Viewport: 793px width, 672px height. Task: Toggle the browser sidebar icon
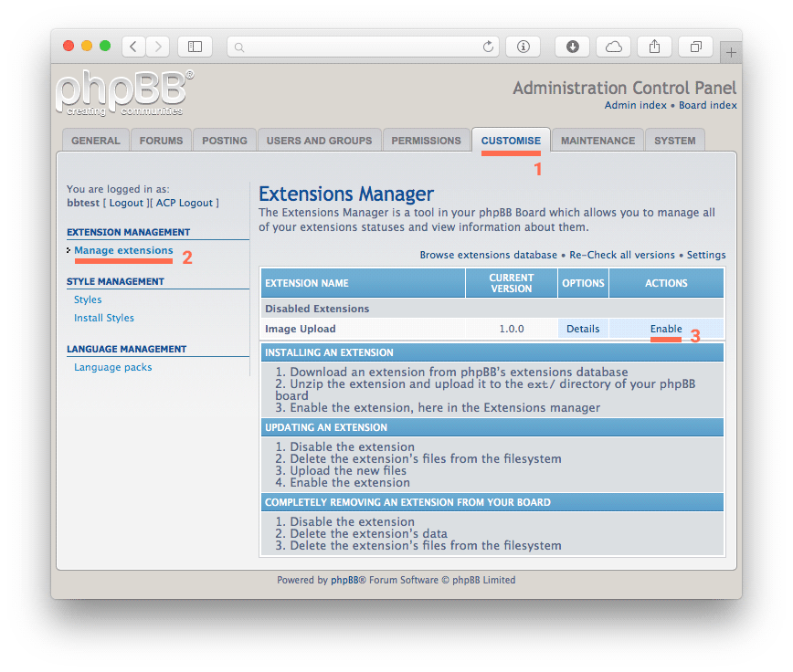195,46
